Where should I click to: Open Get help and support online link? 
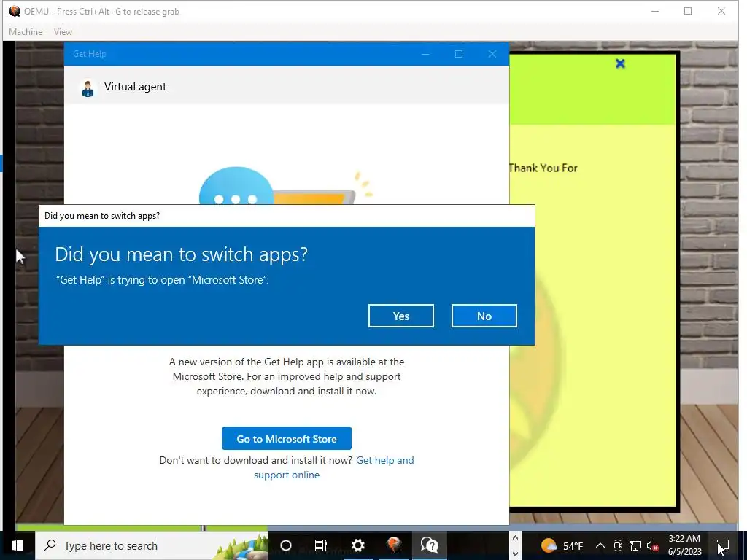[334, 467]
